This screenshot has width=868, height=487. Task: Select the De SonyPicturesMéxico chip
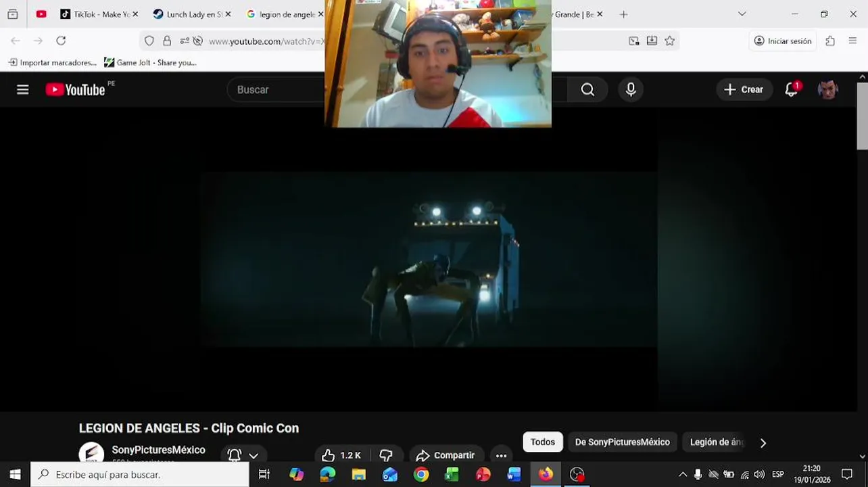622,442
